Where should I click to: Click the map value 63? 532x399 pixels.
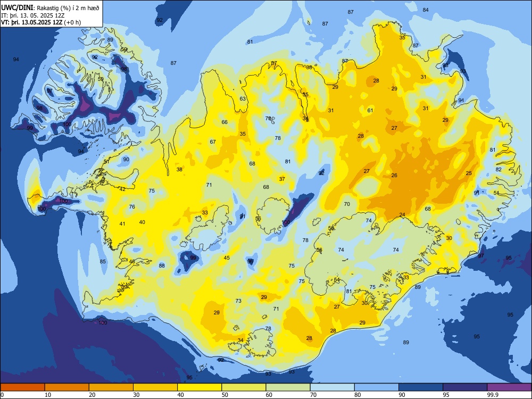[243, 99]
